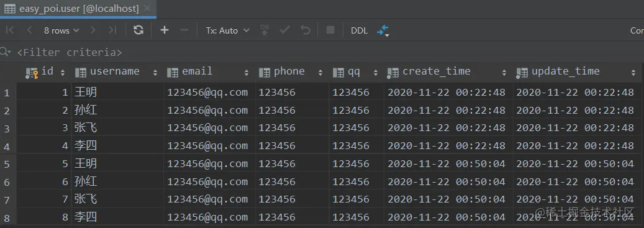Cancel running statements with the stop icon
The height and width of the screenshot is (228, 644).
[x=330, y=30]
